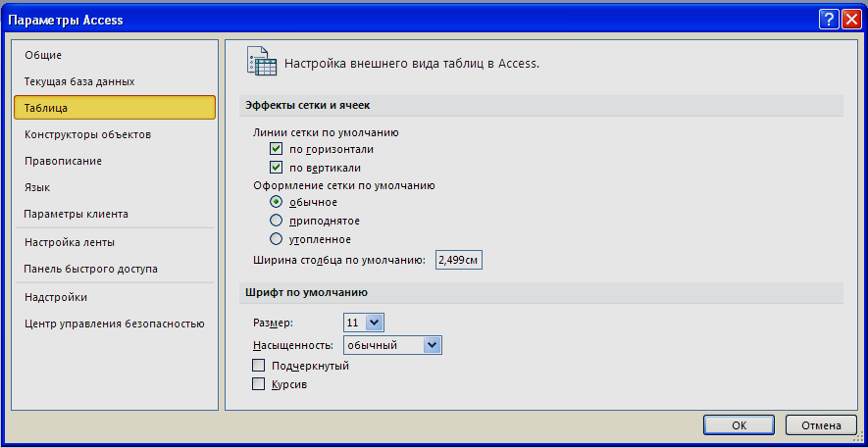Confirm settings with the OK button
This screenshot has height=448, width=868.
click(739, 425)
